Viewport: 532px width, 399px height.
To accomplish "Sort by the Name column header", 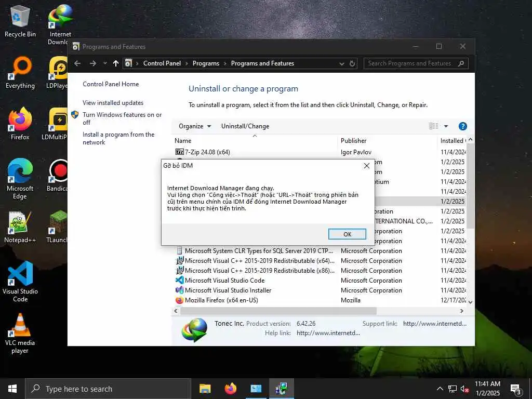I will (254, 140).
